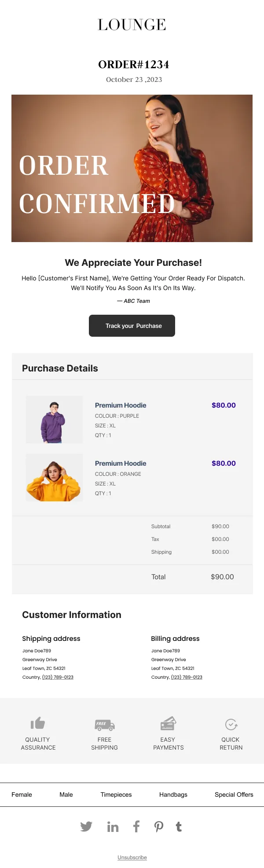Screen dimensions: 264x868
Task: Click the Easy Payments card icon
Action: [x=168, y=724]
